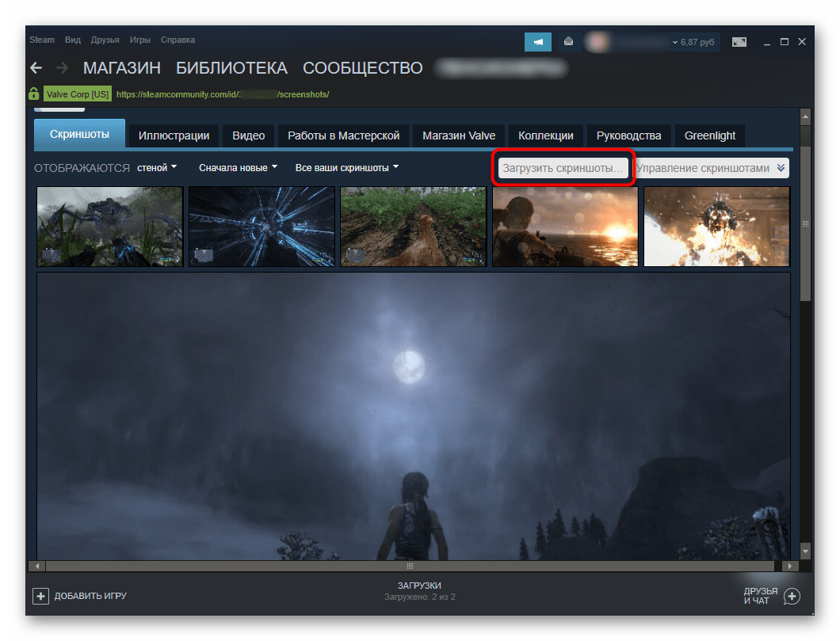
Task: Open Friends and Chat plus icon
Action: 791,596
